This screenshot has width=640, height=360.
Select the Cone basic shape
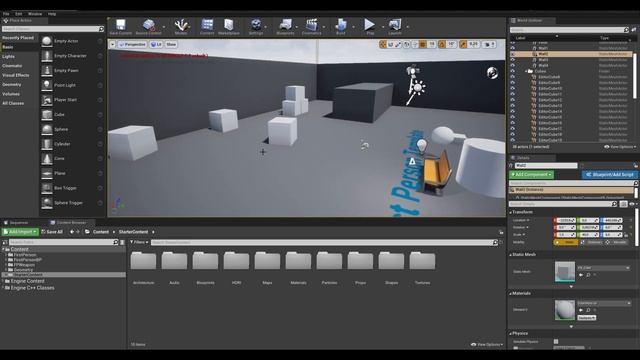pyautogui.click(x=71, y=159)
